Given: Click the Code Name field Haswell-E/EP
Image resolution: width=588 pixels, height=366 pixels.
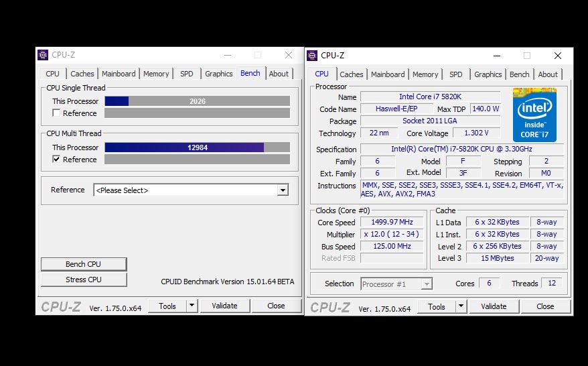Looking at the screenshot, I should click(x=396, y=109).
